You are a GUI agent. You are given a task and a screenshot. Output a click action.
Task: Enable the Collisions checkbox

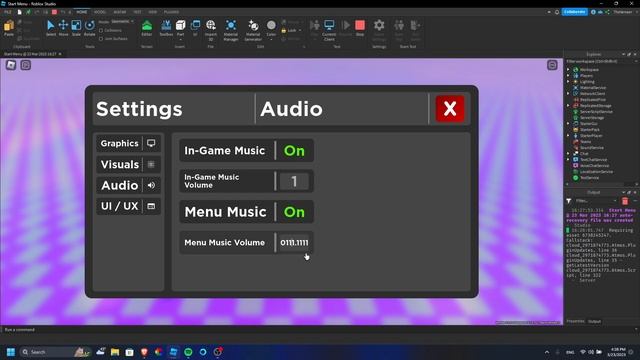(101, 31)
